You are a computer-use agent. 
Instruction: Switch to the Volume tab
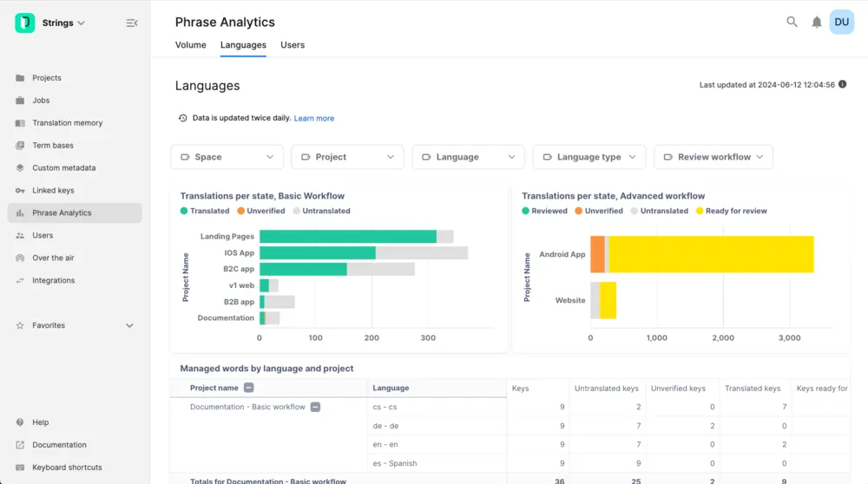coord(190,45)
